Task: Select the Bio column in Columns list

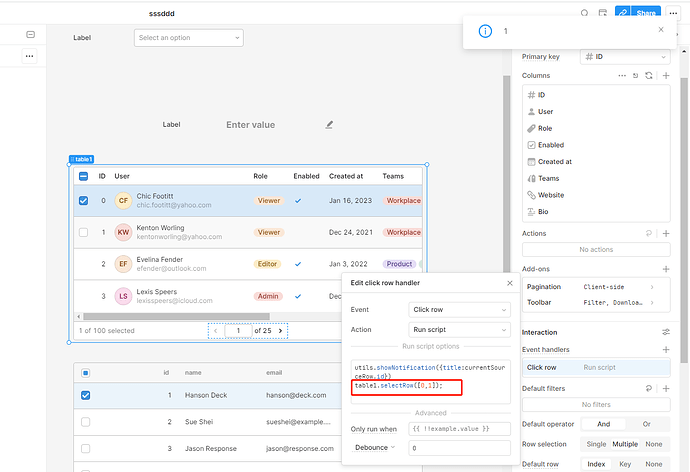Action: tap(596, 212)
